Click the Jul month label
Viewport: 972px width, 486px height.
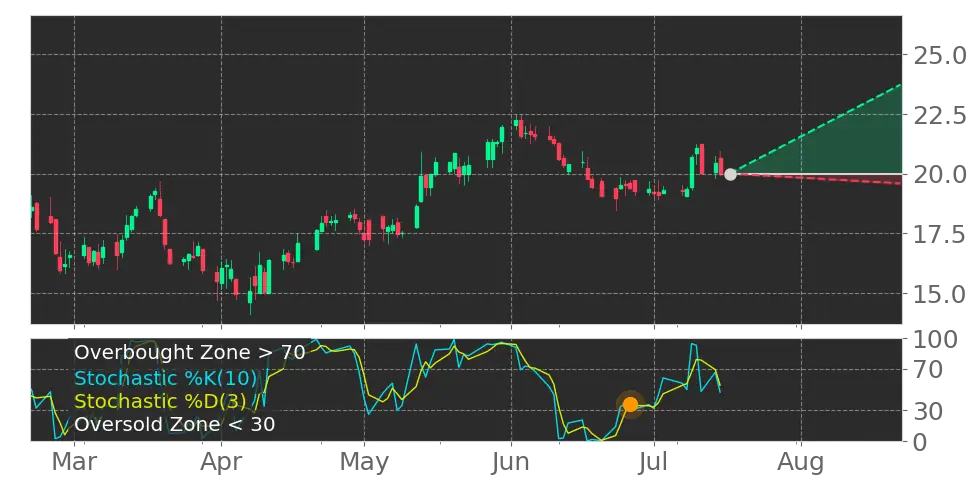coord(654,462)
